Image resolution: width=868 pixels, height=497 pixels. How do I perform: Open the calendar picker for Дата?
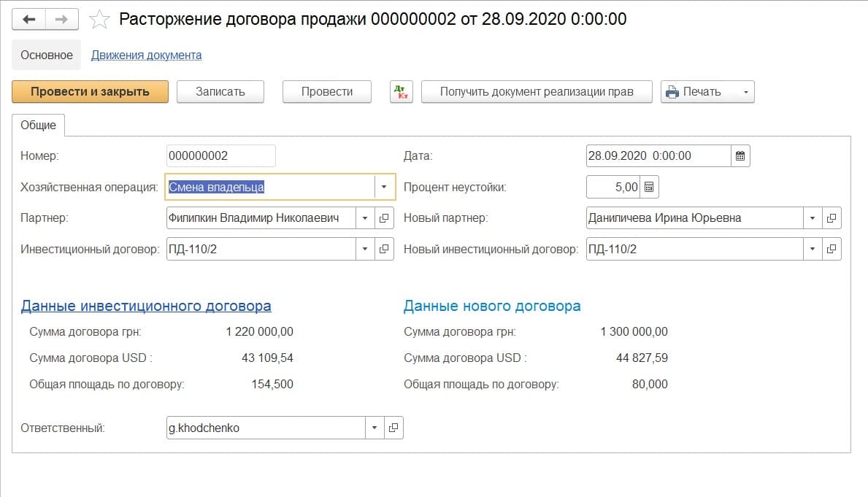click(740, 155)
